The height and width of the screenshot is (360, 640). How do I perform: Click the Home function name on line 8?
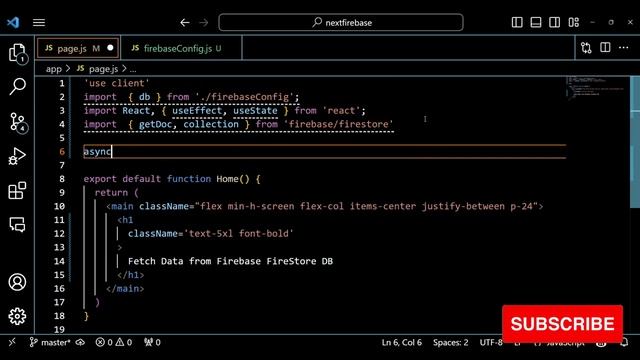(227, 179)
